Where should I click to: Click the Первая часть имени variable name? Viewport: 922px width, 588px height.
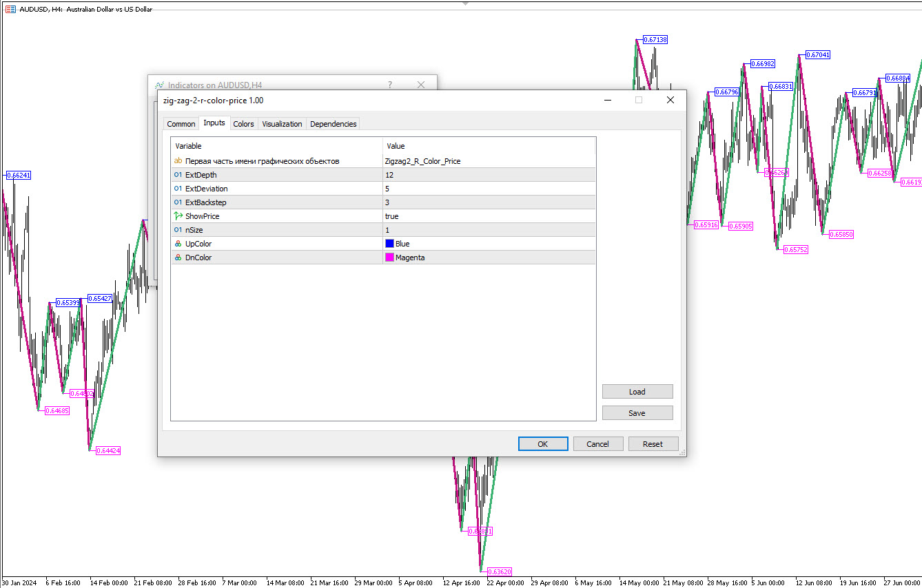[x=262, y=161]
